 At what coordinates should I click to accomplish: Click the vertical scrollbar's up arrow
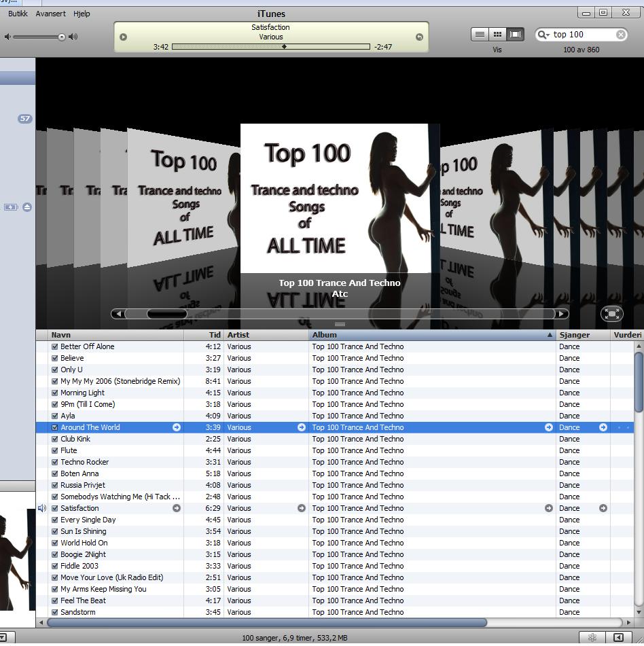(639, 346)
